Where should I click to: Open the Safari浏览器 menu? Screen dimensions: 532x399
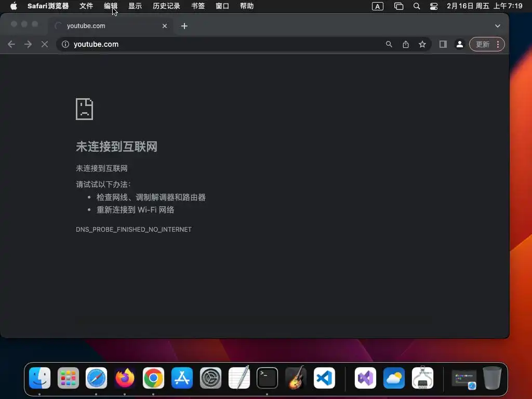[48, 6]
